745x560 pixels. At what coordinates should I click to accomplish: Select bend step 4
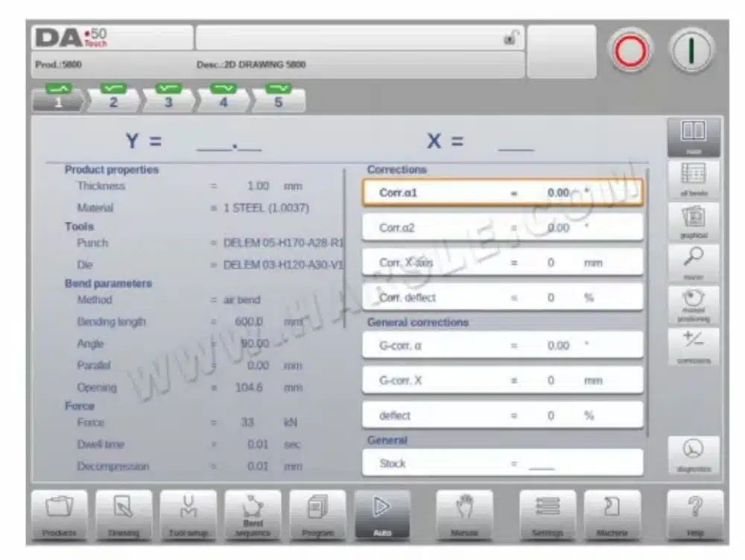[223, 99]
